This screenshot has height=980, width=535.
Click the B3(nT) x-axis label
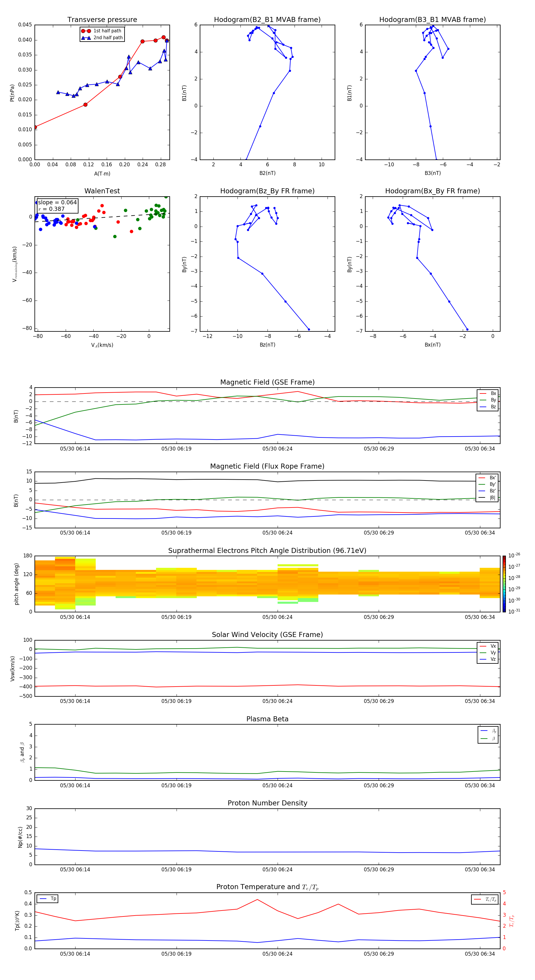(x=432, y=173)
